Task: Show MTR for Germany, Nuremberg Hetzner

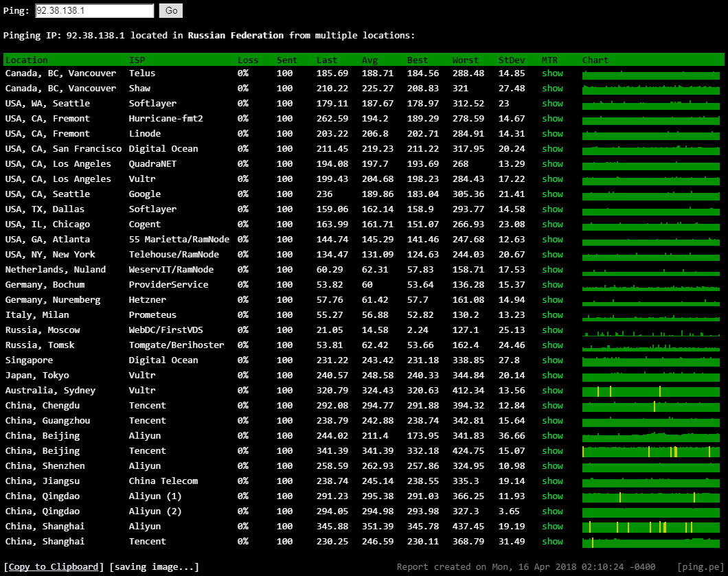Action: (x=552, y=300)
